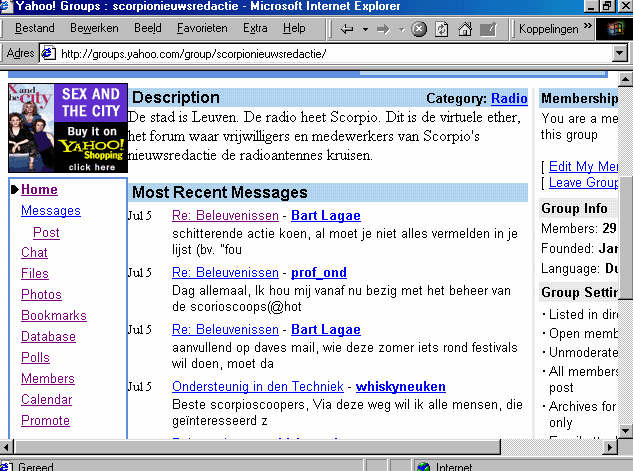Click the mail toolbar icon beside Home

(x=488, y=29)
